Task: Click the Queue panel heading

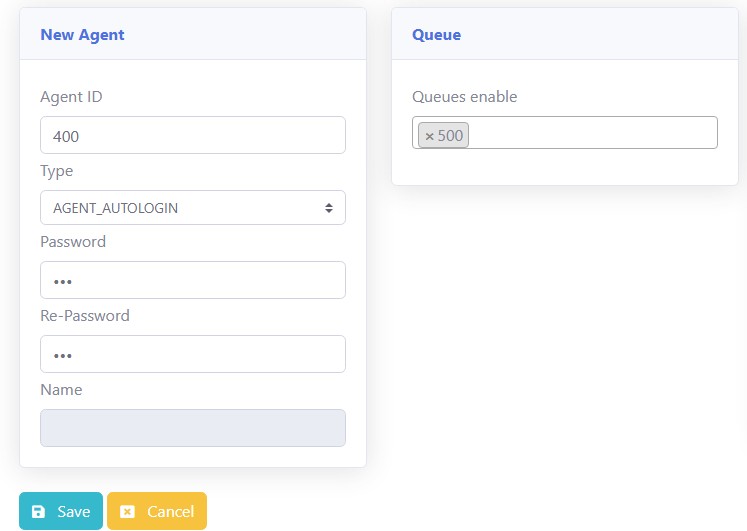Action: (x=436, y=35)
